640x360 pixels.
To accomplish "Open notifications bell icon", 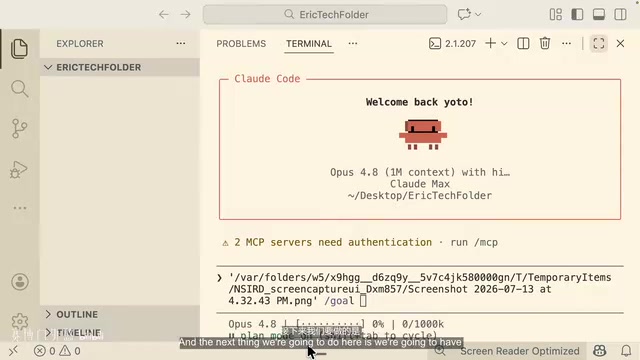I will (x=626, y=351).
